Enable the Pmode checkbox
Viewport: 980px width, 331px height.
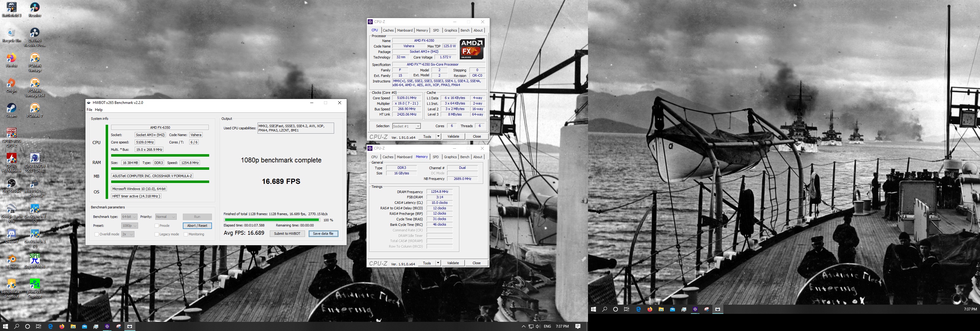[x=156, y=226]
